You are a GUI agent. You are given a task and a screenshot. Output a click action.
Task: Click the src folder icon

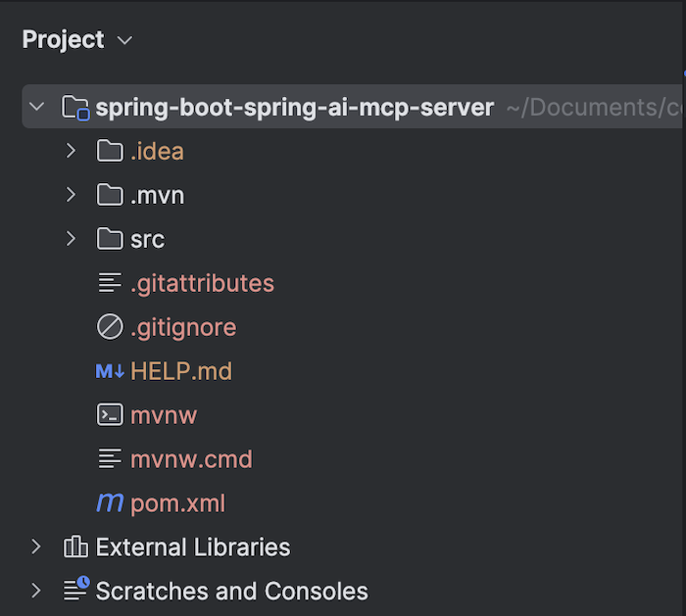110,239
